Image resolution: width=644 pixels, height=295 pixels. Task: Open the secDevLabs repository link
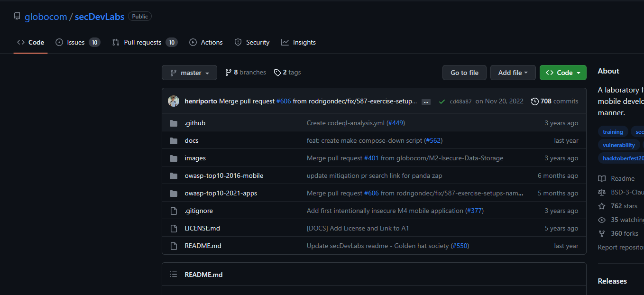click(x=100, y=17)
